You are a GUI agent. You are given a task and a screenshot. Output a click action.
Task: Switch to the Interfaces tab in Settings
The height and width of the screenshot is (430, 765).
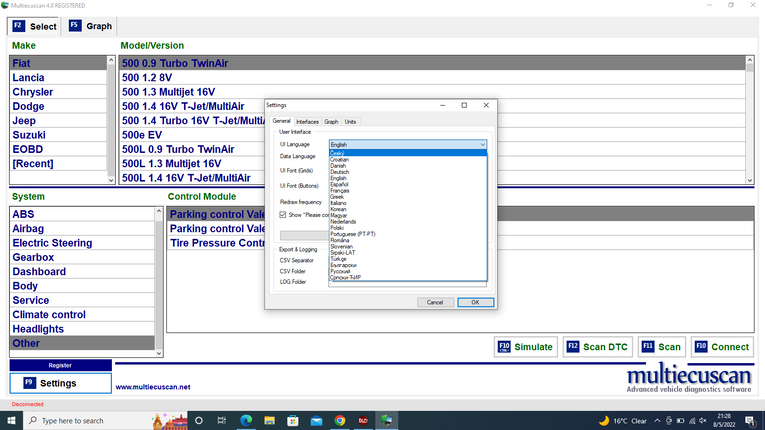click(x=307, y=122)
